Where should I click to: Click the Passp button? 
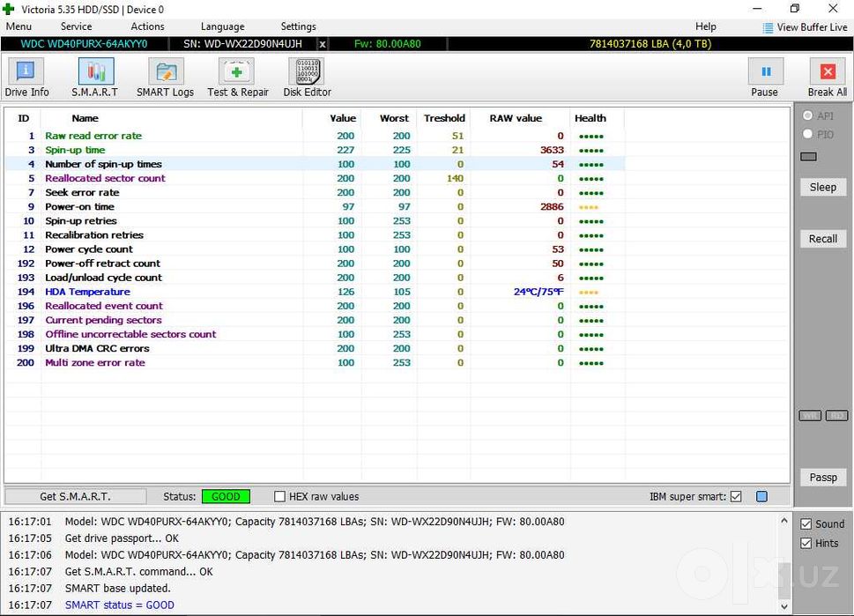coord(823,478)
